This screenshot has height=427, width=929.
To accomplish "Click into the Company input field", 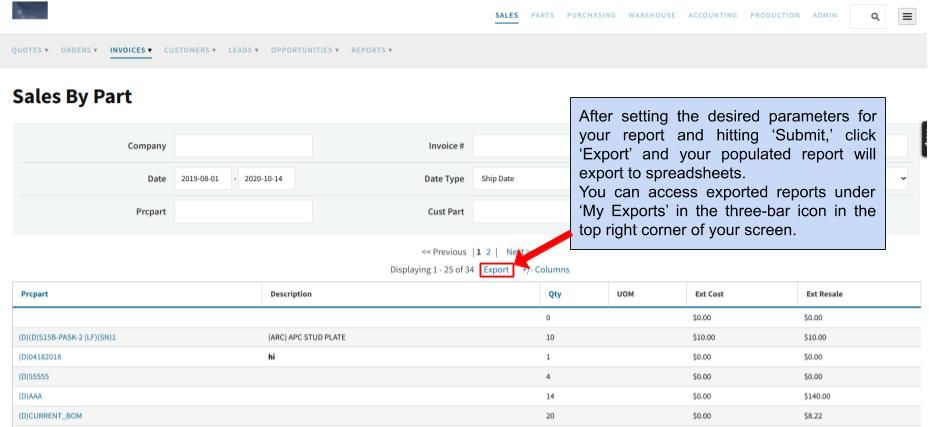I will tap(244, 146).
